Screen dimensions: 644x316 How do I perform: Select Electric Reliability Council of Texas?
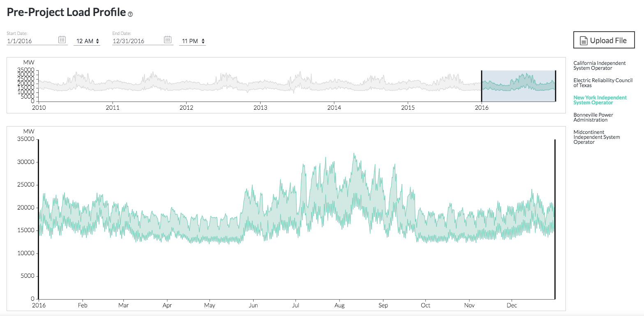click(602, 83)
